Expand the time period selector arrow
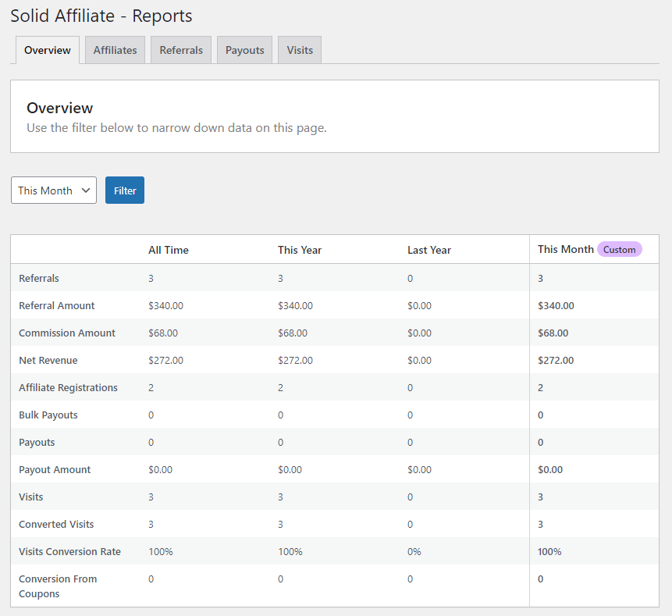 86,190
